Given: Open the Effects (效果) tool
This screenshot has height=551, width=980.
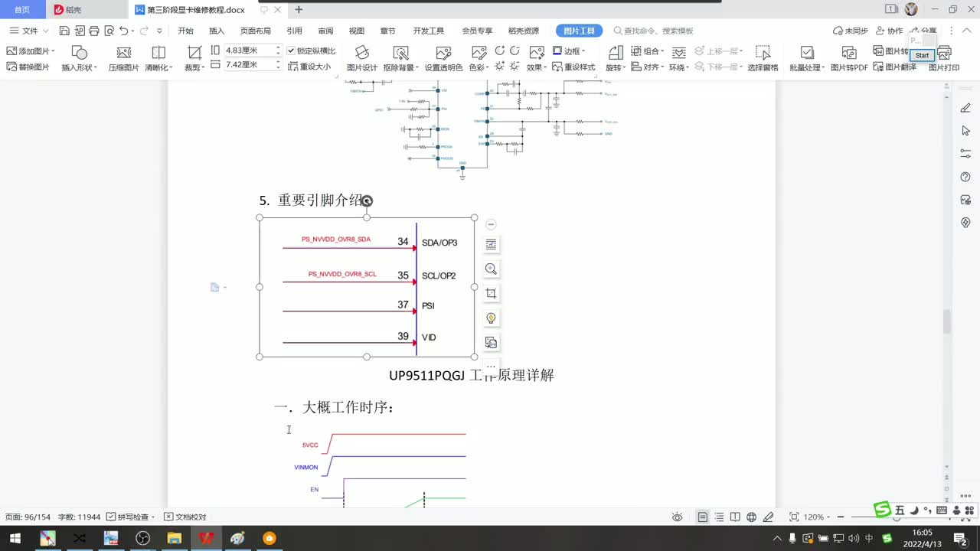Looking at the screenshot, I should 537,57.
